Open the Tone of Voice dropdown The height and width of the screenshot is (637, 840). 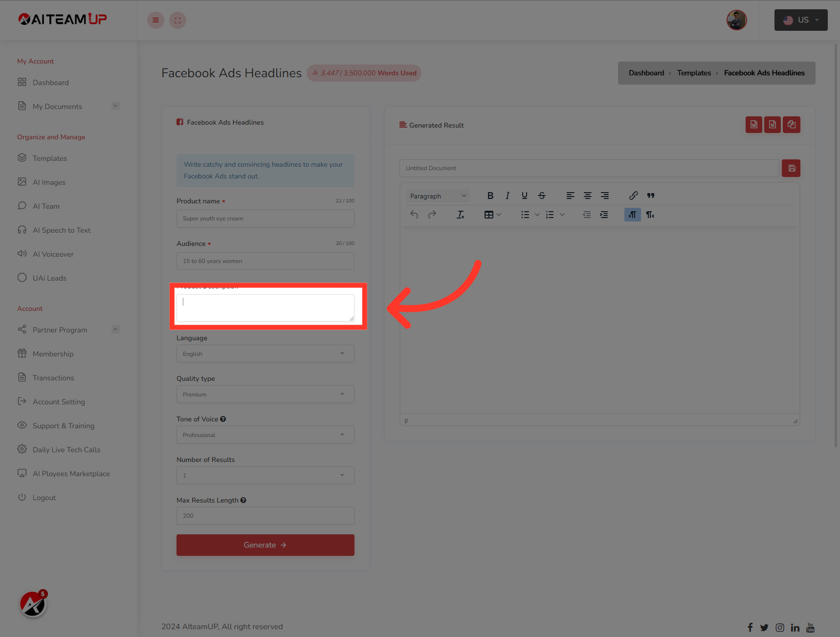[x=265, y=435]
